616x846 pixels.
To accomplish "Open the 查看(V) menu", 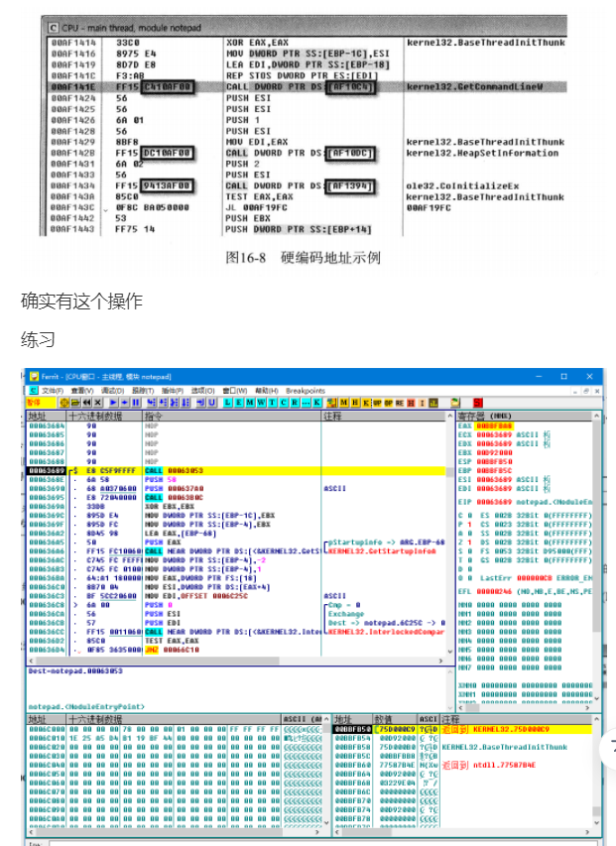I will coord(82,390).
